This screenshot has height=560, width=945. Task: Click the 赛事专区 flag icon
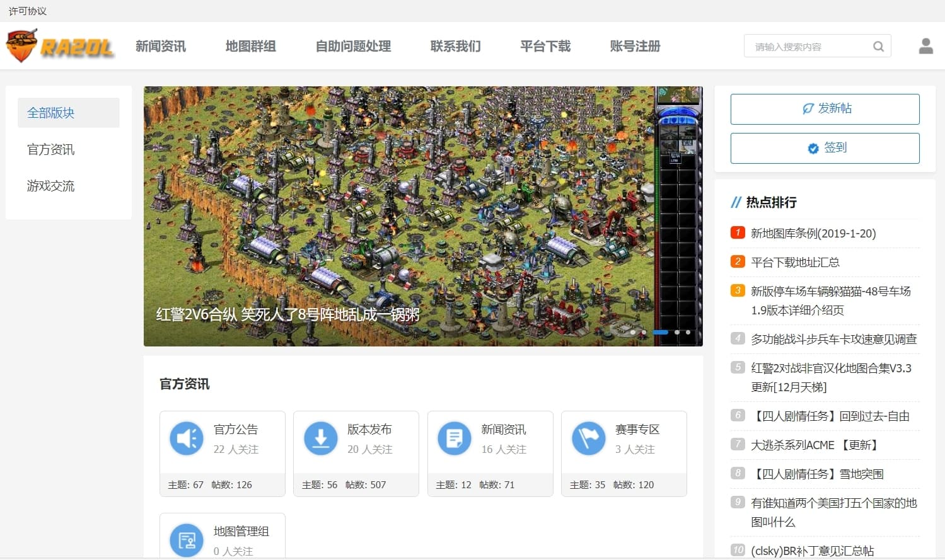point(589,438)
